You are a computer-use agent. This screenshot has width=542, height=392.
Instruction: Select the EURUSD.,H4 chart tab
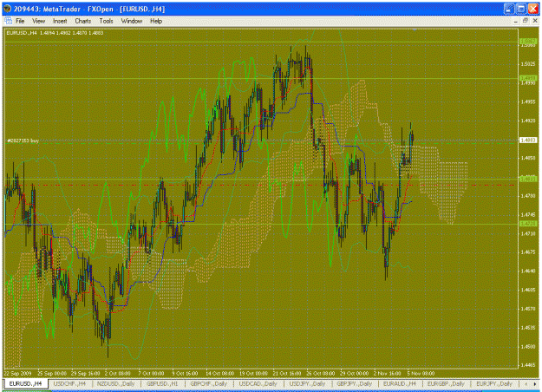(25, 383)
